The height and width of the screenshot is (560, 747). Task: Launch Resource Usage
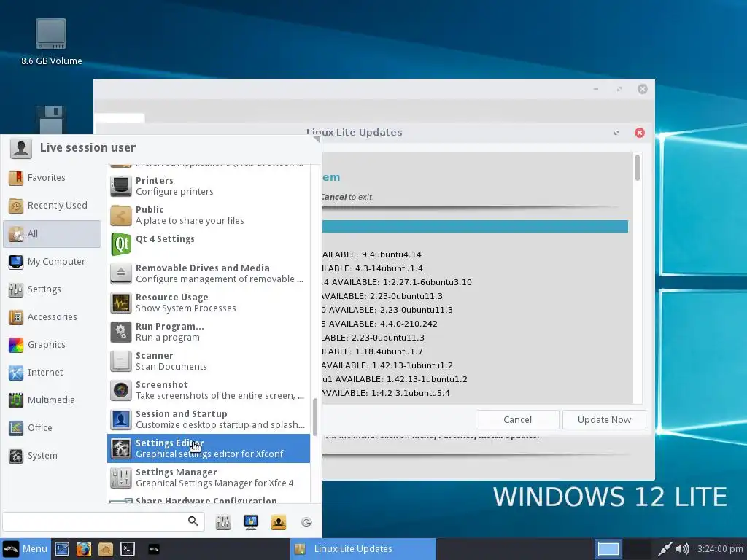(209, 303)
